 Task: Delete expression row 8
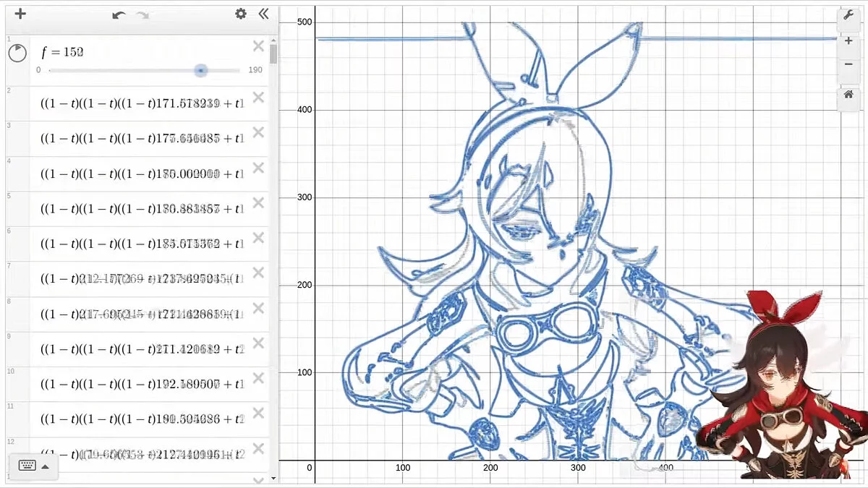258,309
